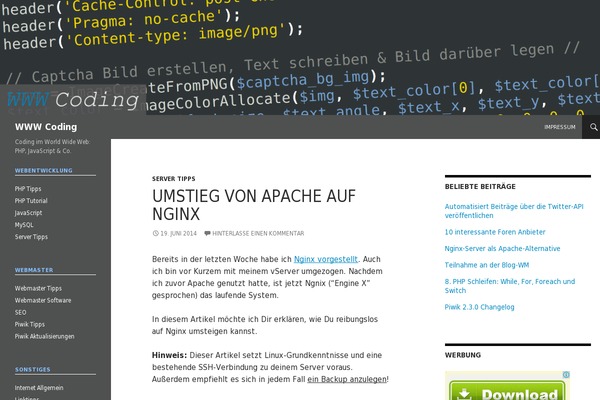Screen dimensions: 600x400
Task: Open the Server Tipps sidebar category
Action: click(31, 237)
